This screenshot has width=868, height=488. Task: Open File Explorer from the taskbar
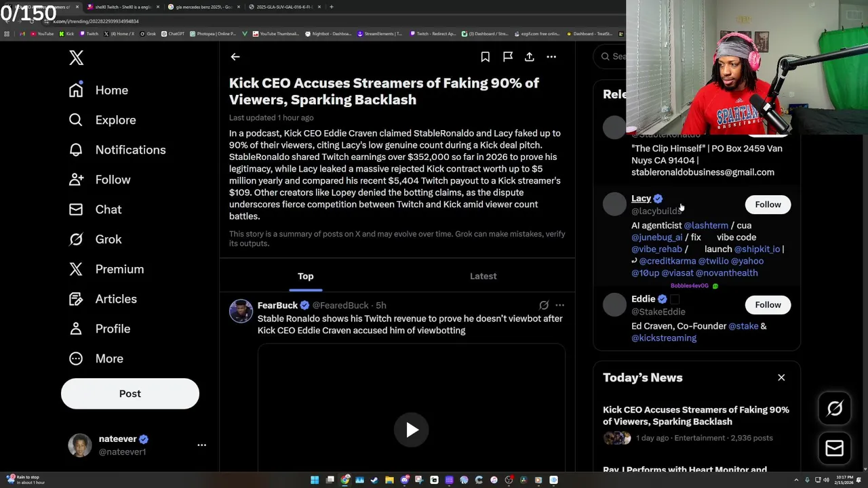click(x=389, y=480)
